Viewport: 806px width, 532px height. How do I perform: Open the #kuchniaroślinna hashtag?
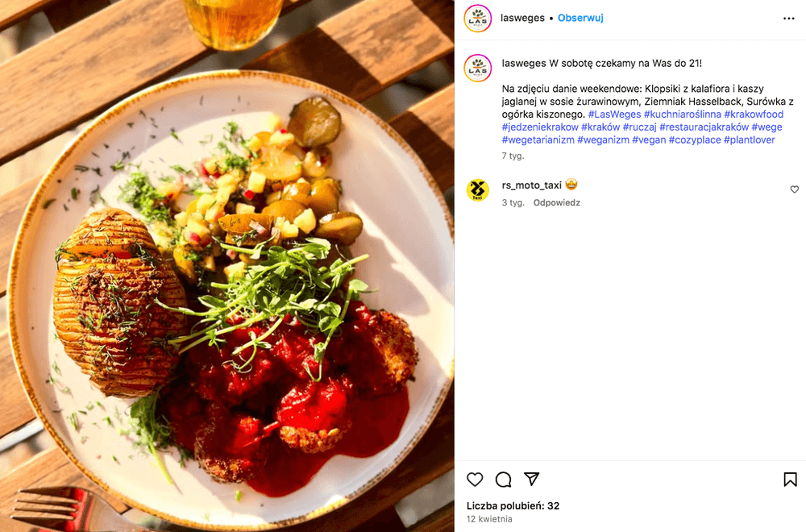(682, 114)
